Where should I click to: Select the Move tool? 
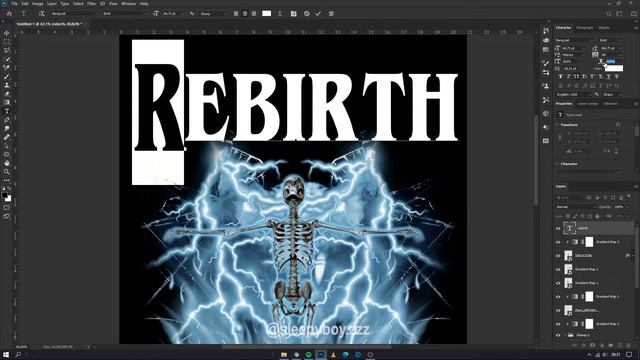[x=7, y=33]
